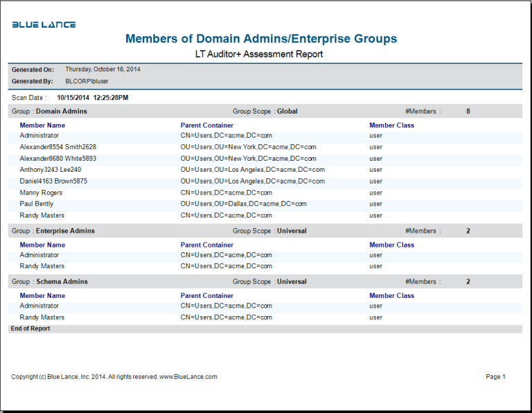Select the LT Auditor+ Assessment Report subtitle
The width and height of the screenshot is (532, 413).
tap(260, 54)
